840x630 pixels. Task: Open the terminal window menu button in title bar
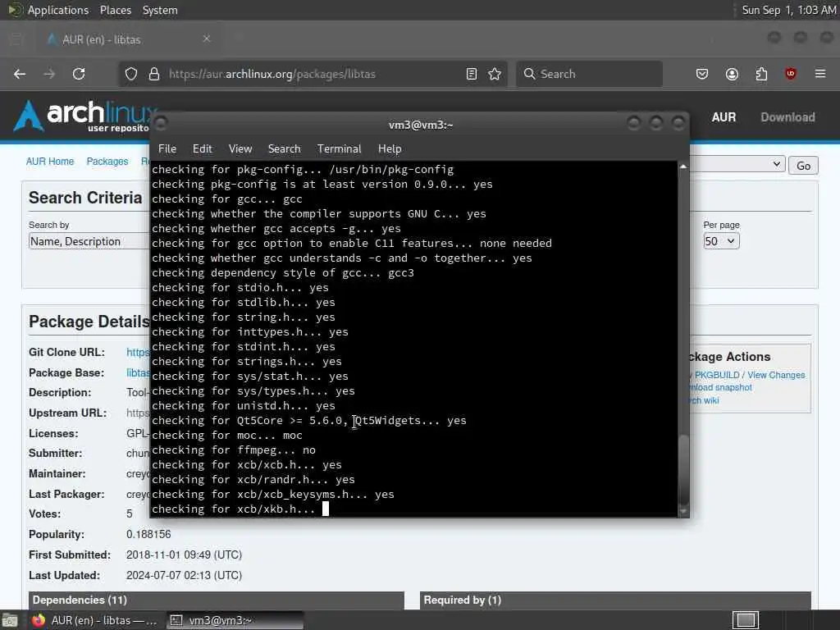click(x=161, y=124)
